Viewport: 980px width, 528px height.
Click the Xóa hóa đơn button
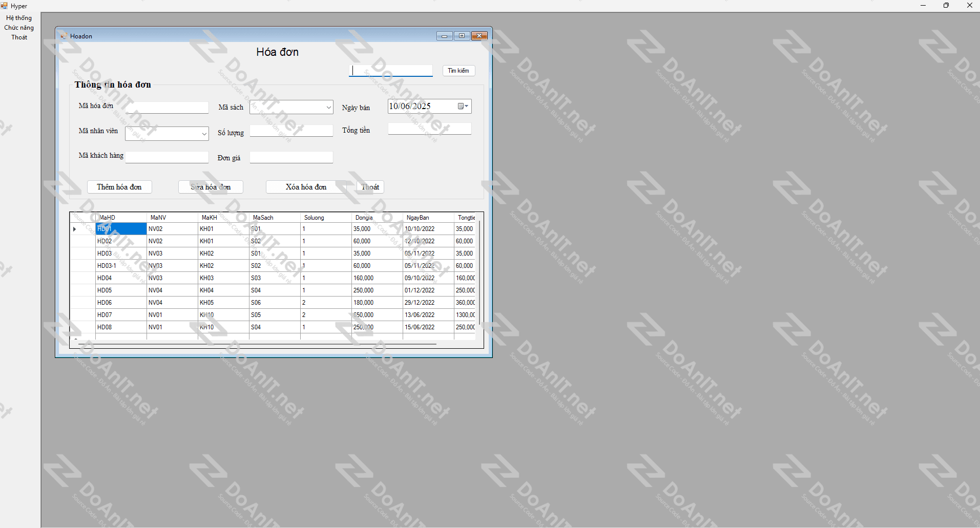(x=306, y=187)
